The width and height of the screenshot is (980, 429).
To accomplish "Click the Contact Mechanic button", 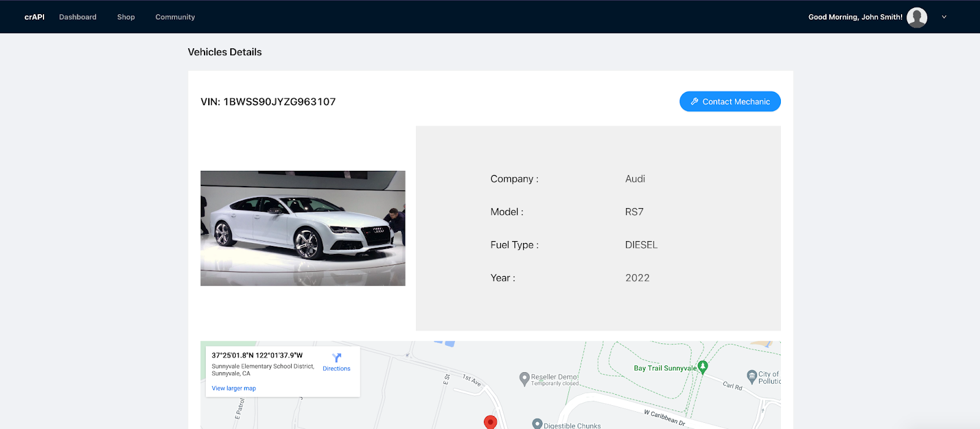I will [730, 102].
